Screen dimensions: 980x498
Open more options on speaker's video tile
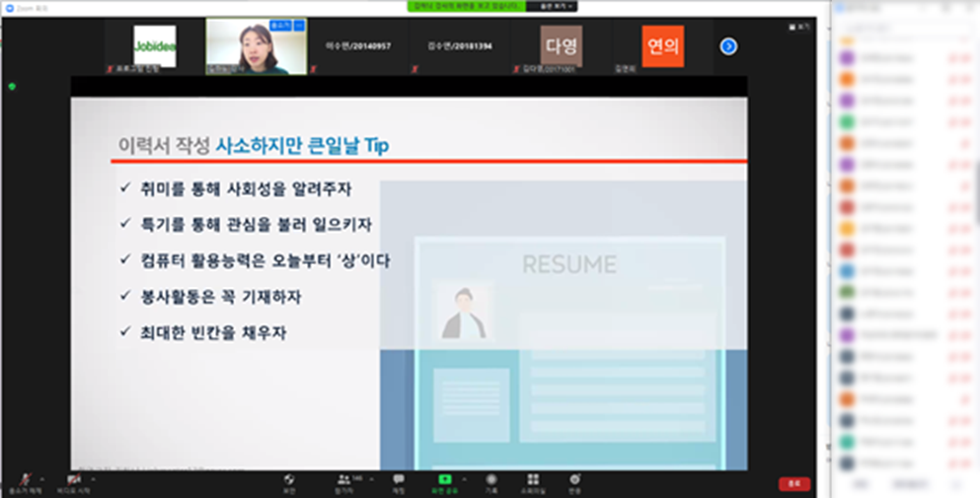[299, 26]
